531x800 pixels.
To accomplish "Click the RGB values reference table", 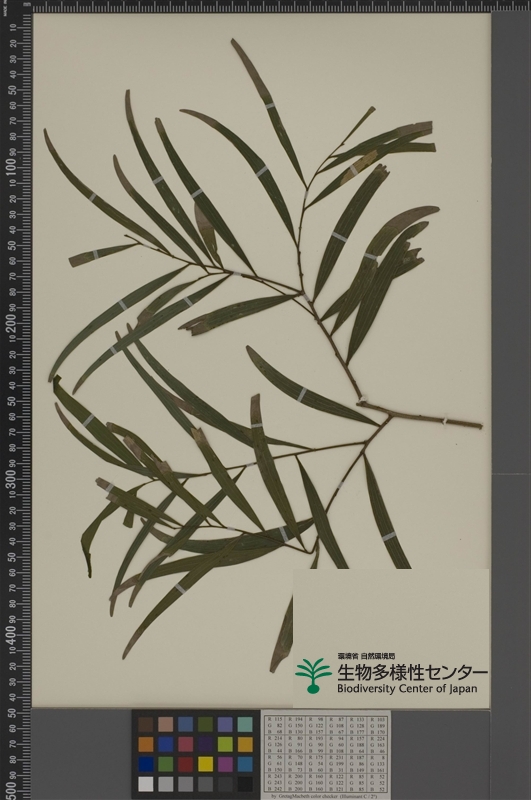I will [x=326, y=753].
